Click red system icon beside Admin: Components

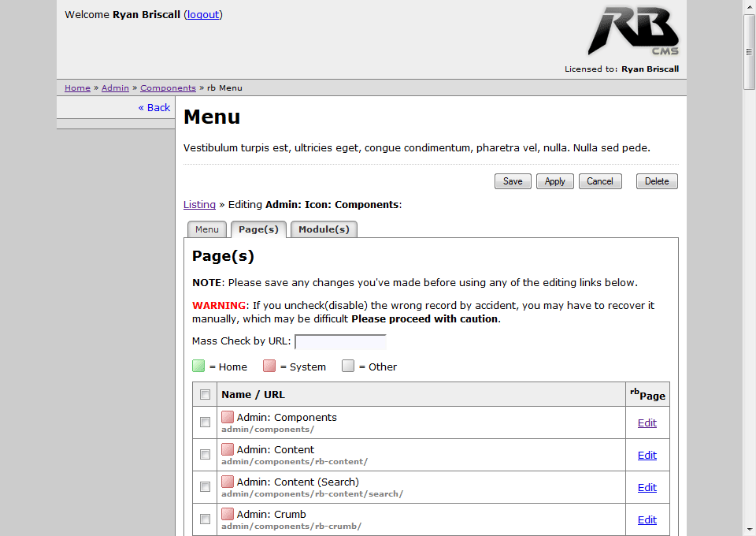pyautogui.click(x=228, y=417)
